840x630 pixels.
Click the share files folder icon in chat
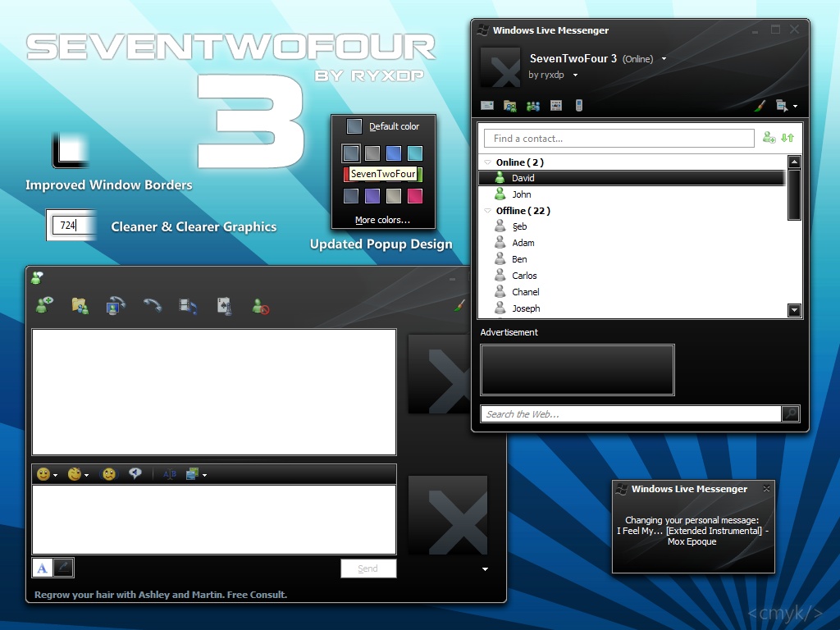pyautogui.click(x=80, y=306)
